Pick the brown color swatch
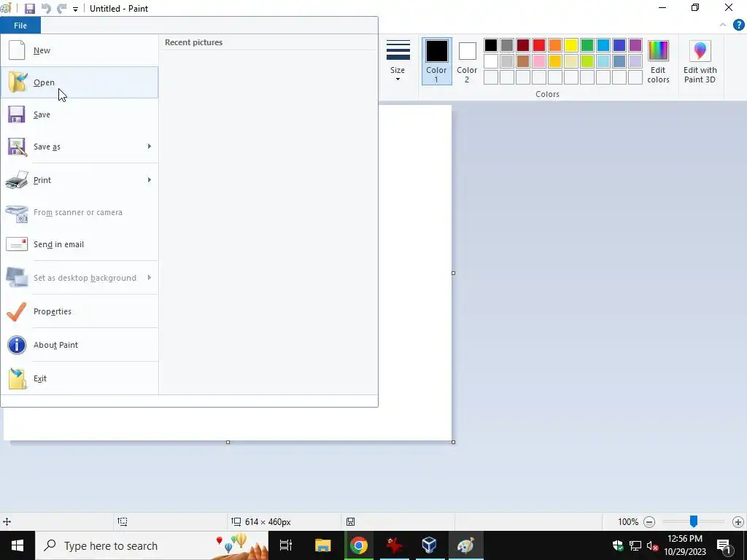The width and height of the screenshot is (747, 560). pyautogui.click(x=522, y=61)
